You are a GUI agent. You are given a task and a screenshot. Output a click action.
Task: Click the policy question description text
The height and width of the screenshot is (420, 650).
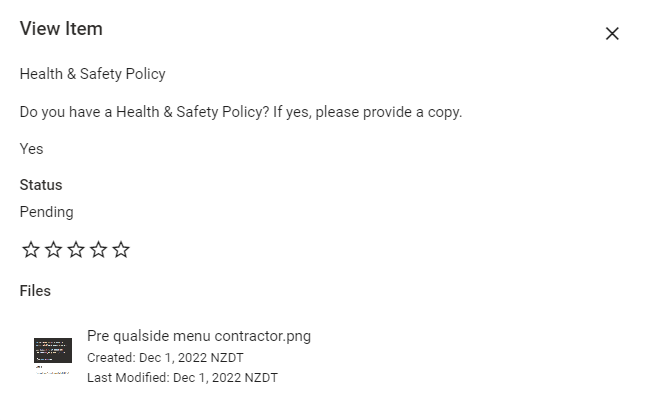pyautogui.click(x=241, y=112)
